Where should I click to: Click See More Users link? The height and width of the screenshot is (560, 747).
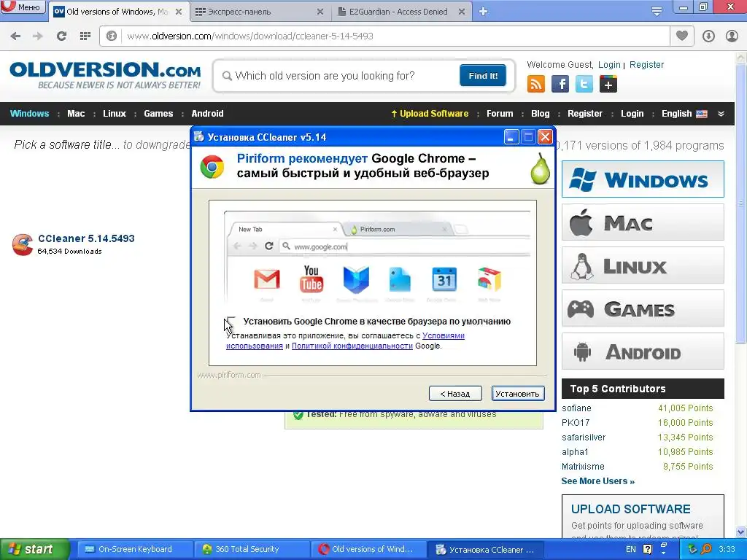click(x=598, y=481)
